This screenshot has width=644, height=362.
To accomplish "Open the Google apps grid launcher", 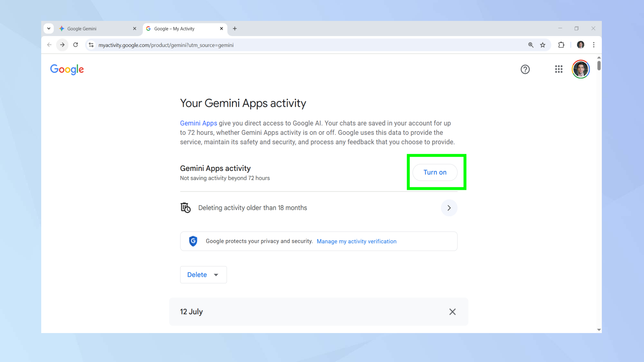I will (558, 69).
